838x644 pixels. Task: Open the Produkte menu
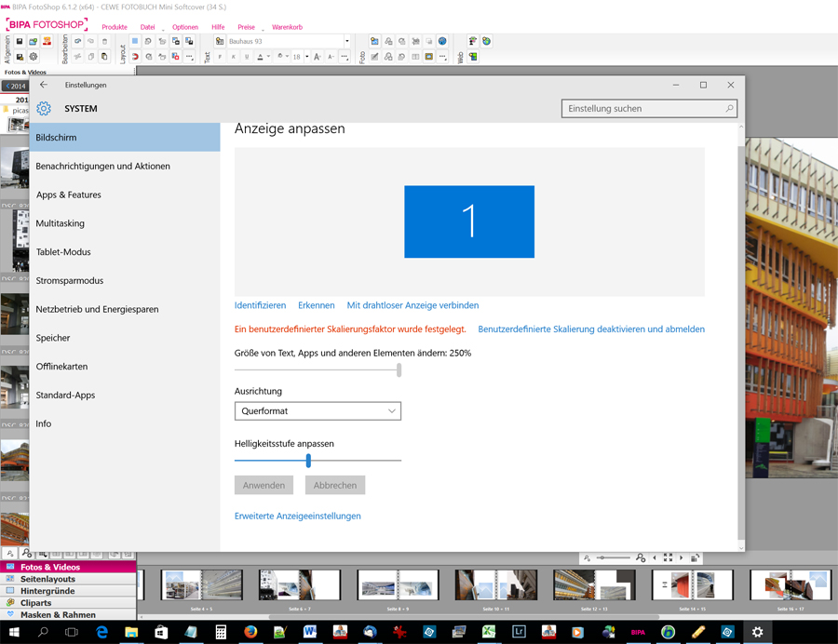[x=115, y=27]
